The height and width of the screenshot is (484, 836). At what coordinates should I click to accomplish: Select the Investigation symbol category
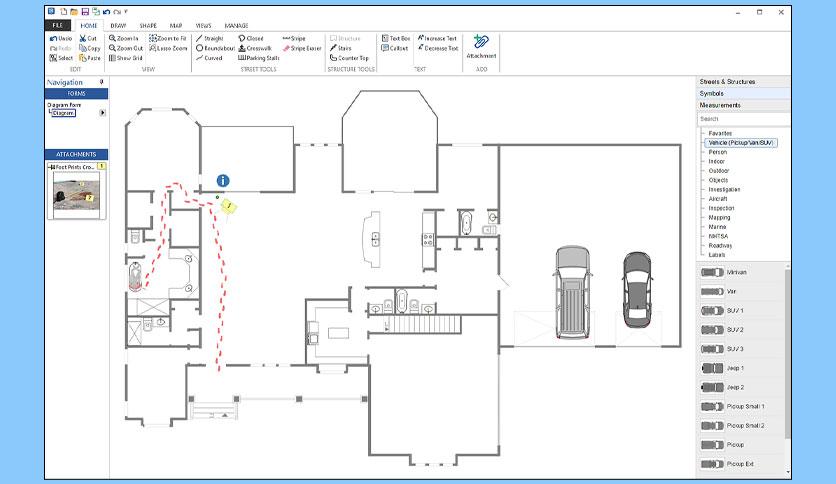click(724, 189)
